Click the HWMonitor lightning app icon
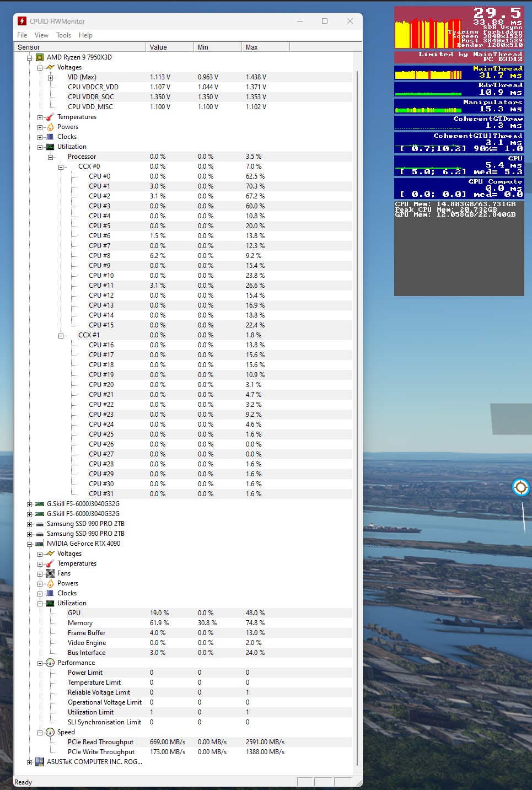Viewport: 532px width, 790px height. (22, 21)
